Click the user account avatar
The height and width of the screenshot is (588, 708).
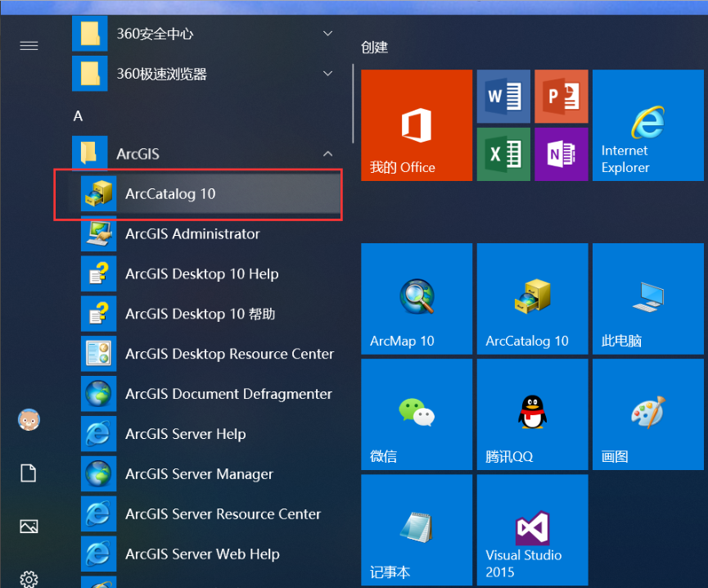29,419
